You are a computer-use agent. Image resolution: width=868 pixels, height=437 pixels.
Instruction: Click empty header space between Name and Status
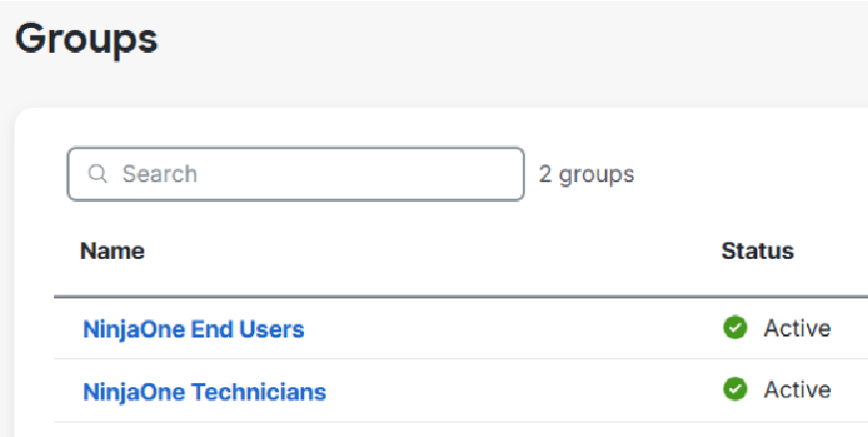pos(432,251)
